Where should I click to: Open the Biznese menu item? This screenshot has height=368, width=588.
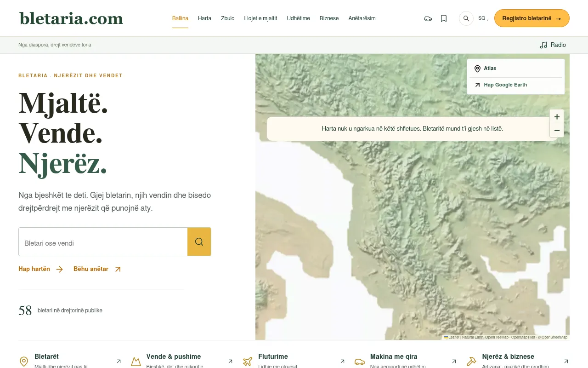click(329, 18)
